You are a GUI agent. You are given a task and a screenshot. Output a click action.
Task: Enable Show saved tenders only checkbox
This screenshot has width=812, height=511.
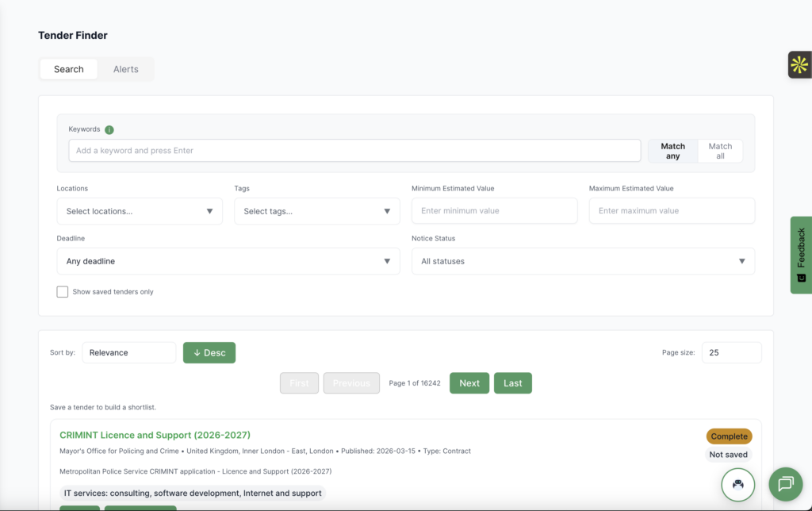pos(63,292)
